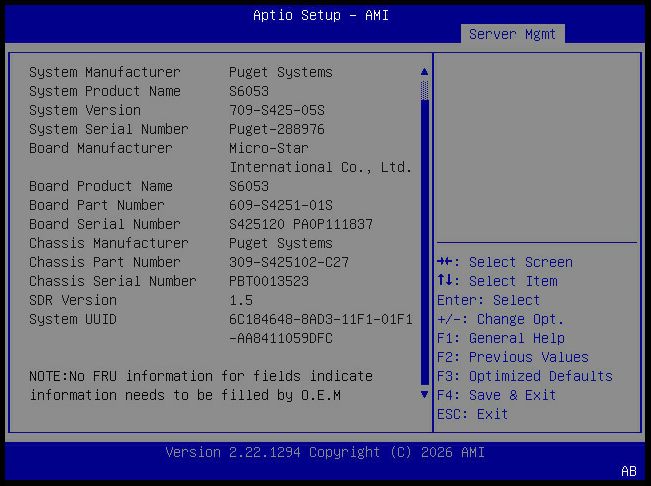Click the scroll down arrow
The image size is (651, 486).
pyautogui.click(x=424, y=394)
